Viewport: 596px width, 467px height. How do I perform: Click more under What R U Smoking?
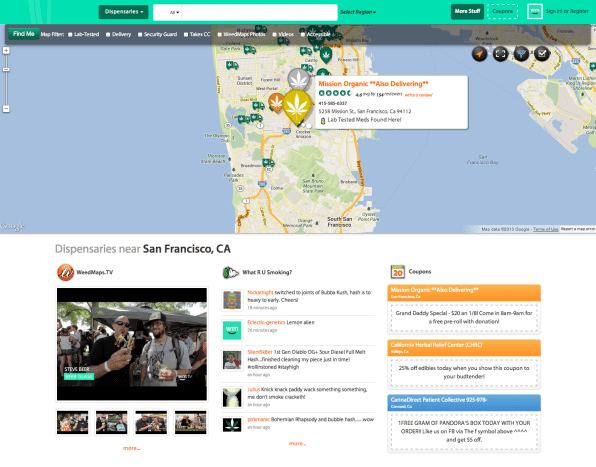pyautogui.click(x=297, y=444)
